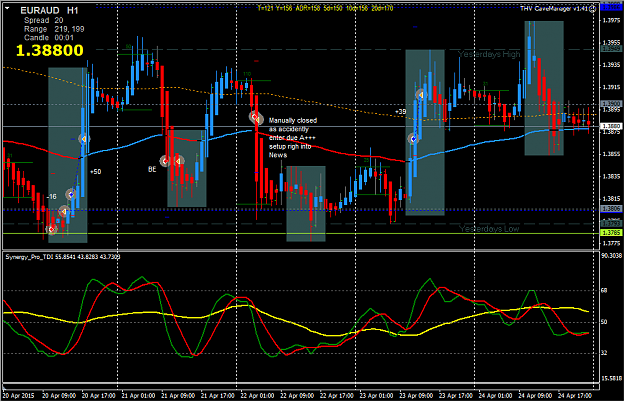
Task: Select the Yesterdays Low label
Action: click(489, 229)
